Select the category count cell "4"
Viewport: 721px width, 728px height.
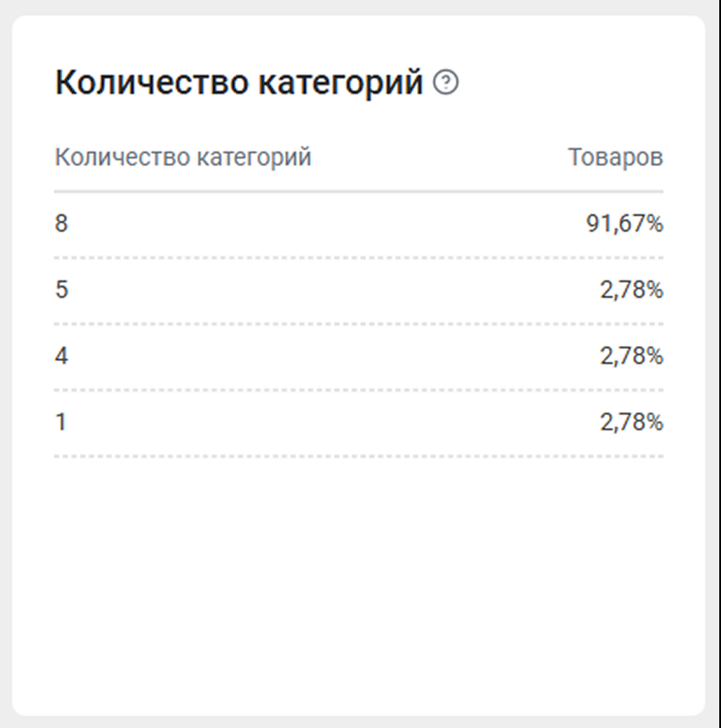[x=61, y=356]
